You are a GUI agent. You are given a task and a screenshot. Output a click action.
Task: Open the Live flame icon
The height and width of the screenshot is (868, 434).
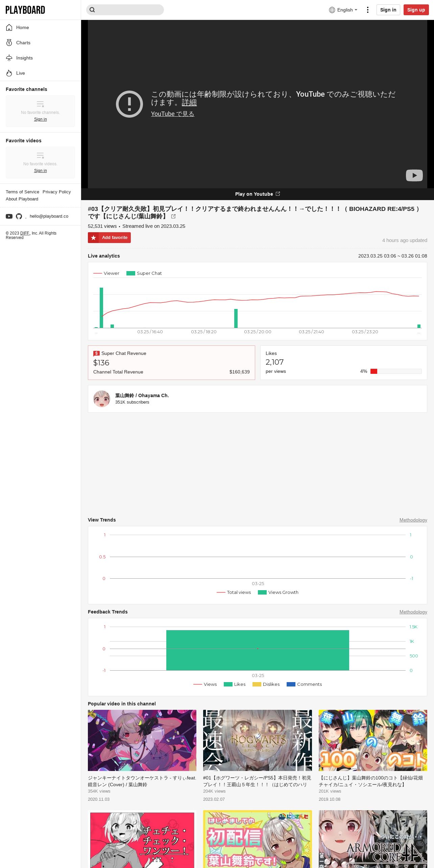(9, 73)
